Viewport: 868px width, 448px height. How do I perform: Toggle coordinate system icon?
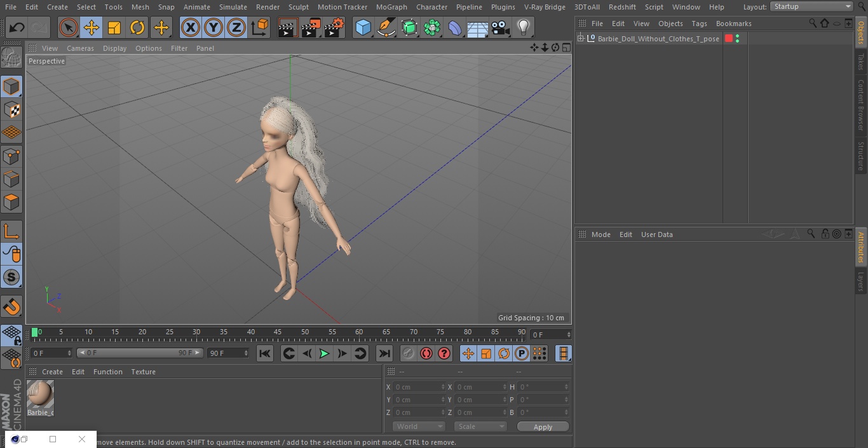point(260,27)
